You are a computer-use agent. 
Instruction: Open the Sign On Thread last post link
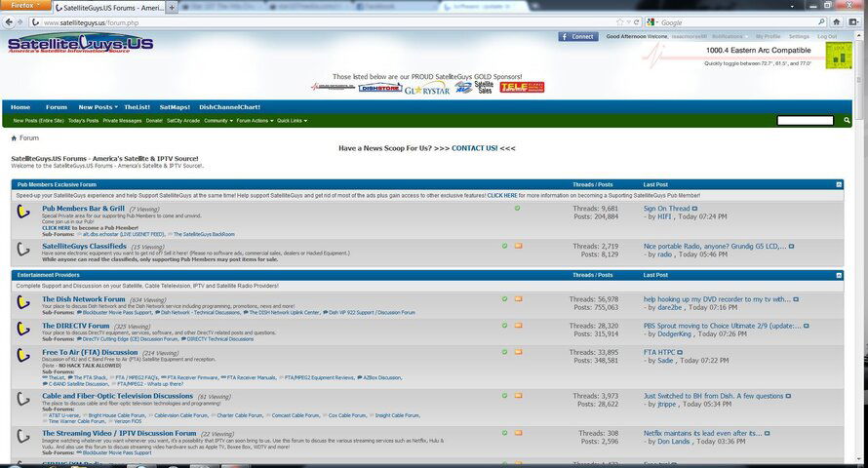tap(666, 209)
